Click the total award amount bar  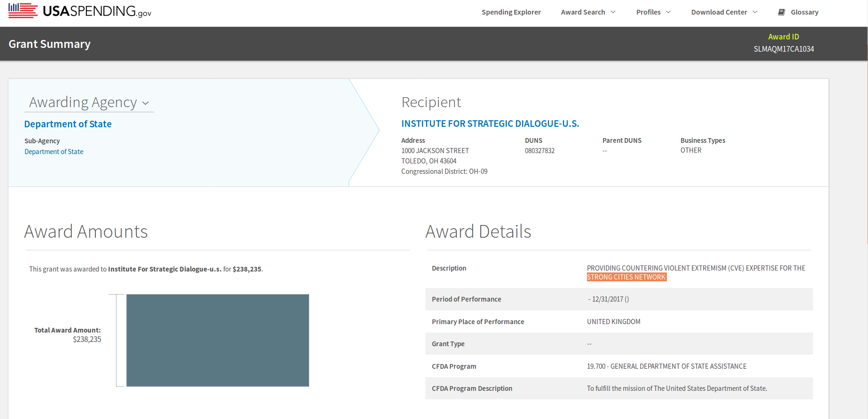click(x=218, y=341)
